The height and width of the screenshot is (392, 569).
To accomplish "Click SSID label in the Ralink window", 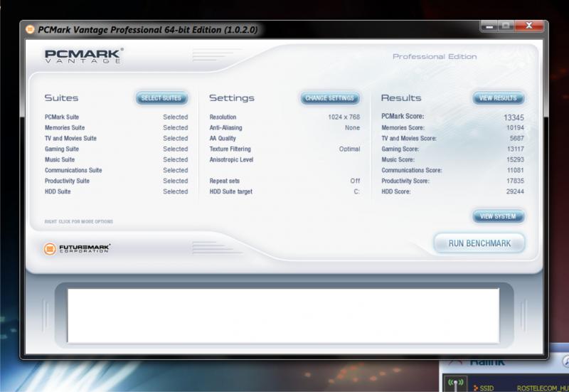I will (x=486, y=388).
